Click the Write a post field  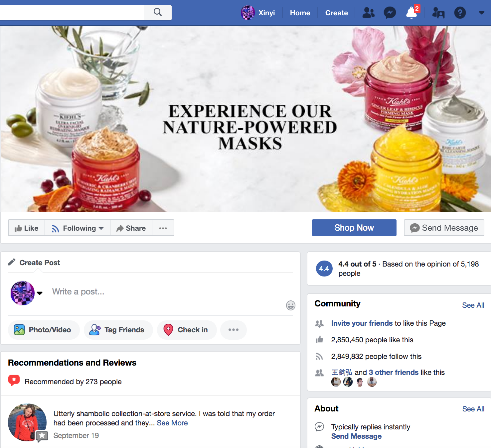[x=166, y=292]
